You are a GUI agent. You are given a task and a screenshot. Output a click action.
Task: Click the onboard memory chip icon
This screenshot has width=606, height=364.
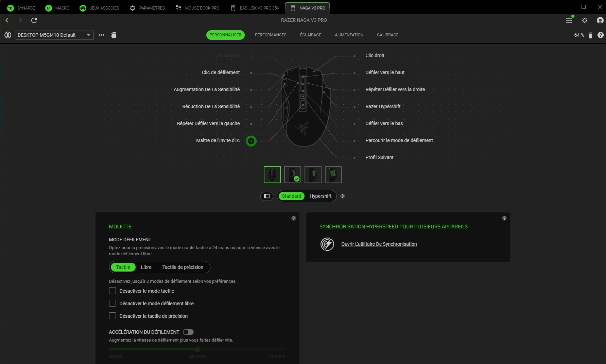point(114,35)
